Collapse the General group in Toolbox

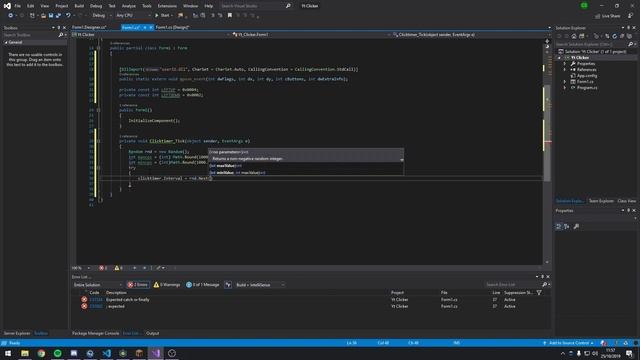click(x=6, y=42)
